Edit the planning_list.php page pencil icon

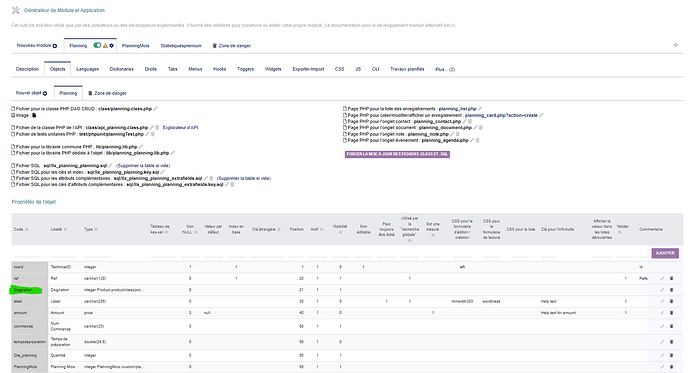point(480,109)
